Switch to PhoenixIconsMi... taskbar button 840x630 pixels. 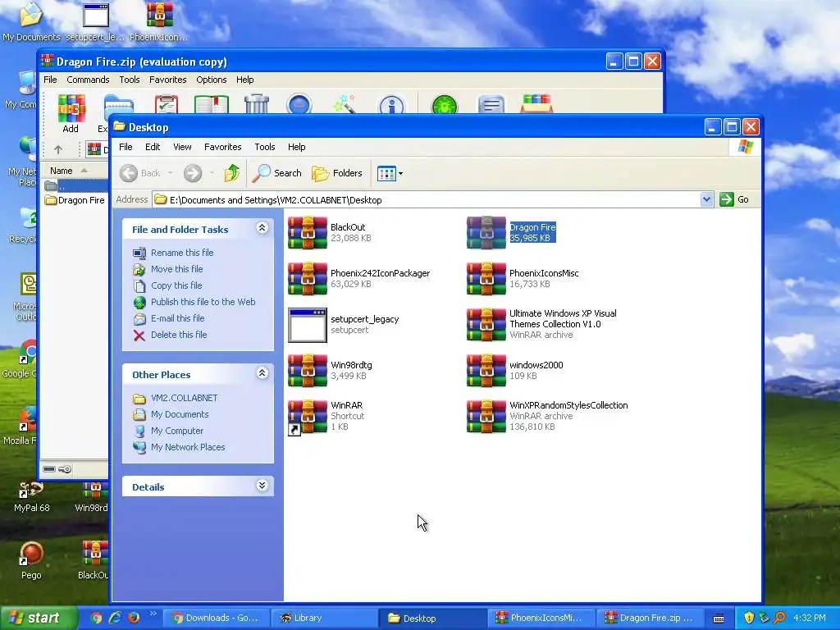tap(541, 618)
